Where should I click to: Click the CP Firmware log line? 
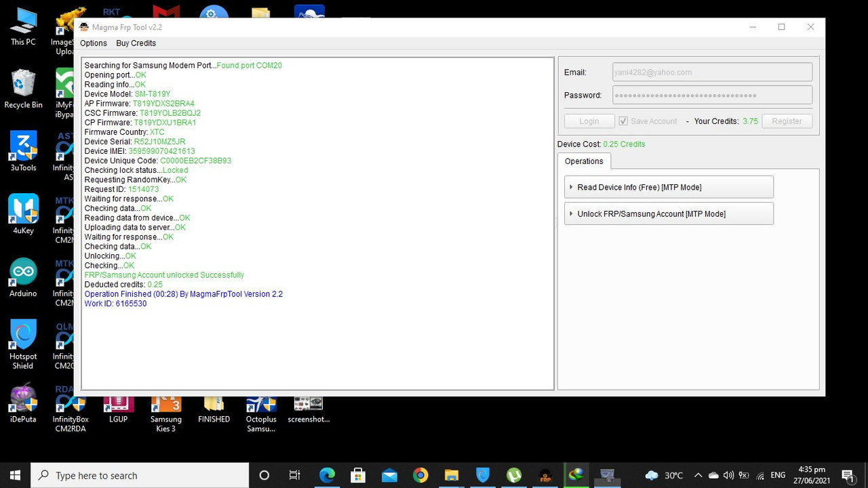tap(140, 123)
